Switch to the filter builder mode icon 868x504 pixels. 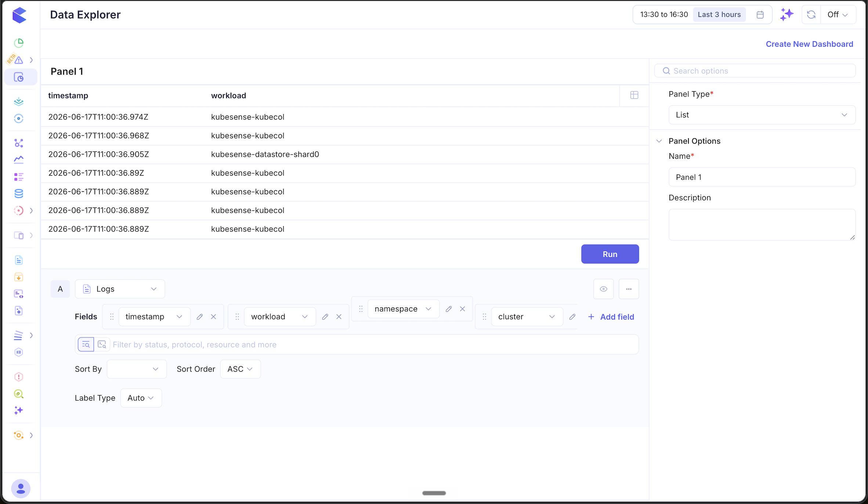tap(86, 344)
